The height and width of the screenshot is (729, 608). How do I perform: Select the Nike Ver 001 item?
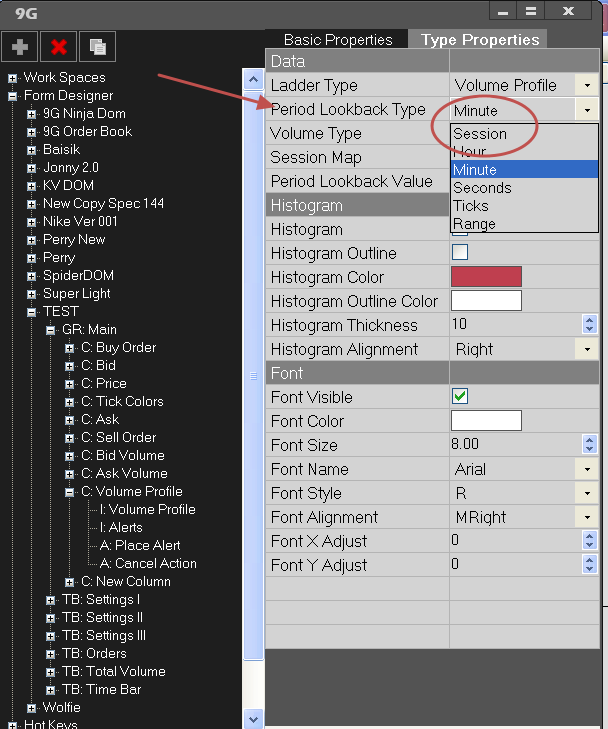80,221
